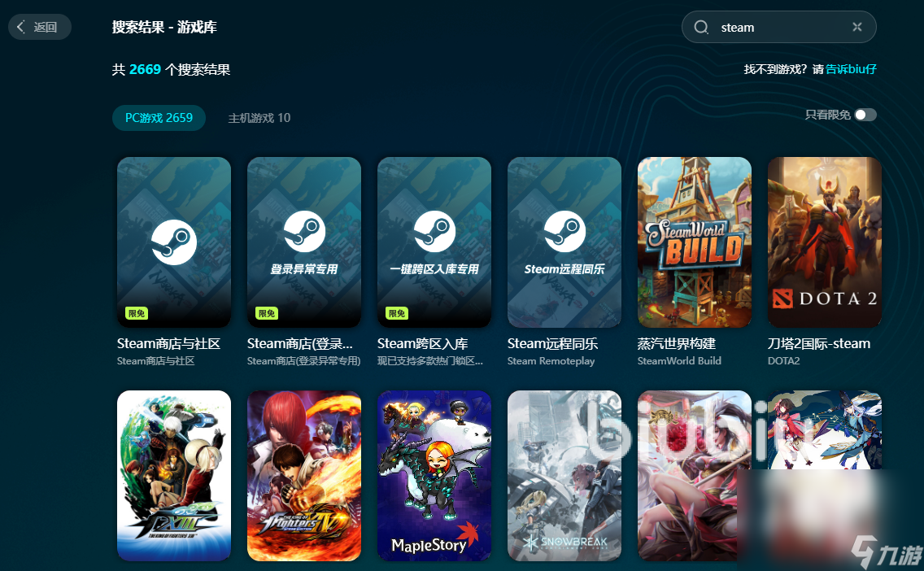
Task: Click the 搜索结果 - 游戏库 heading
Action: pyautogui.click(x=164, y=27)
